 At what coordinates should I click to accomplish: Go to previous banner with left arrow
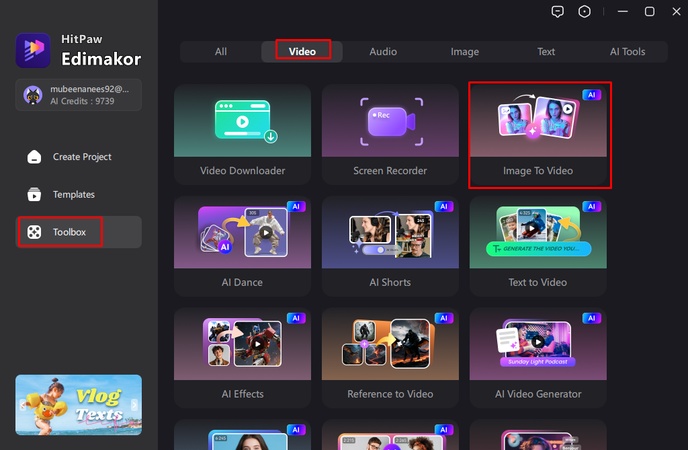[22, 405]
